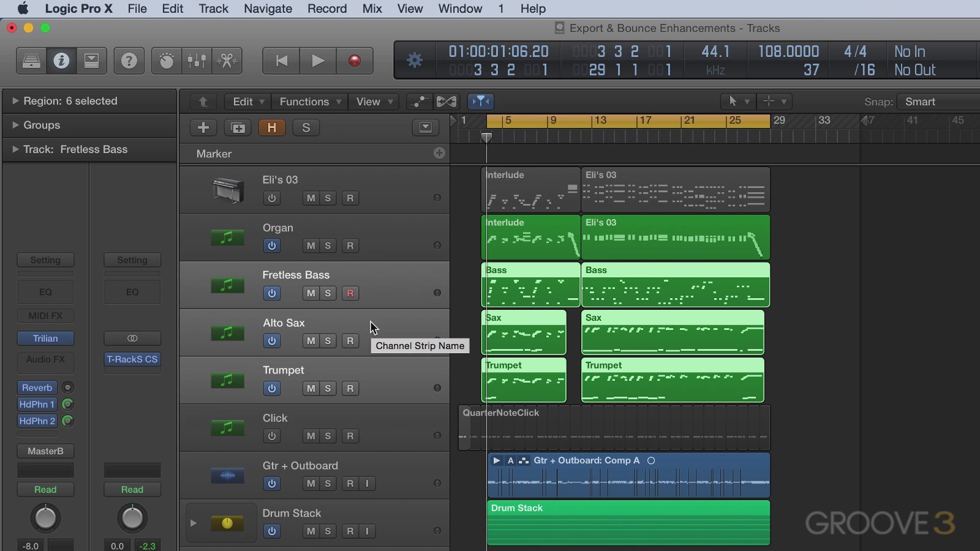Open the Functions dropdown menu
The height and width of the screenshot is (551, 980).
click(x=309, y=102)
